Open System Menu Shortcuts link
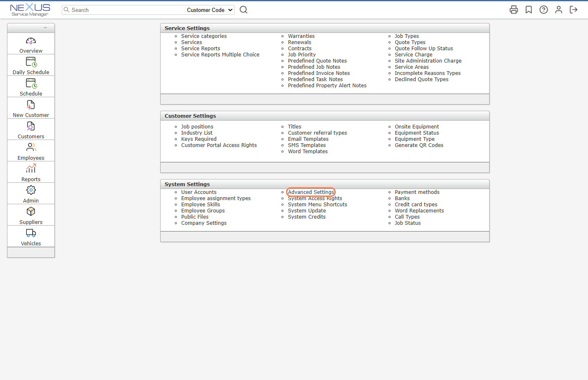The image size is (588, 380). click(x=317, y=205)
